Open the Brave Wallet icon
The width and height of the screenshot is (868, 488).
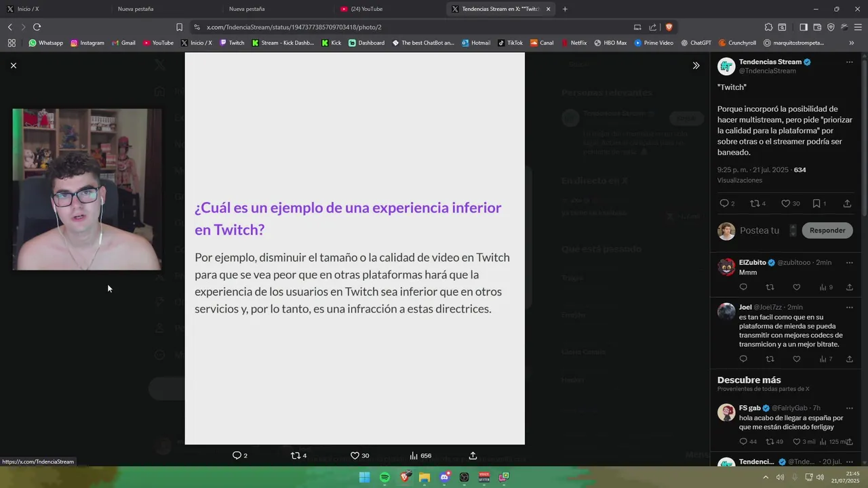point(817,27)
